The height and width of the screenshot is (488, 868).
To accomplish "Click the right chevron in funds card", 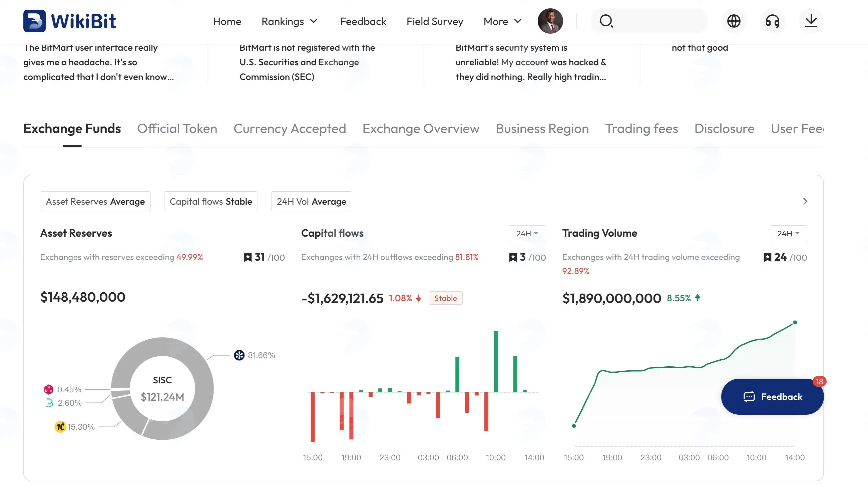I will [805, 201].
